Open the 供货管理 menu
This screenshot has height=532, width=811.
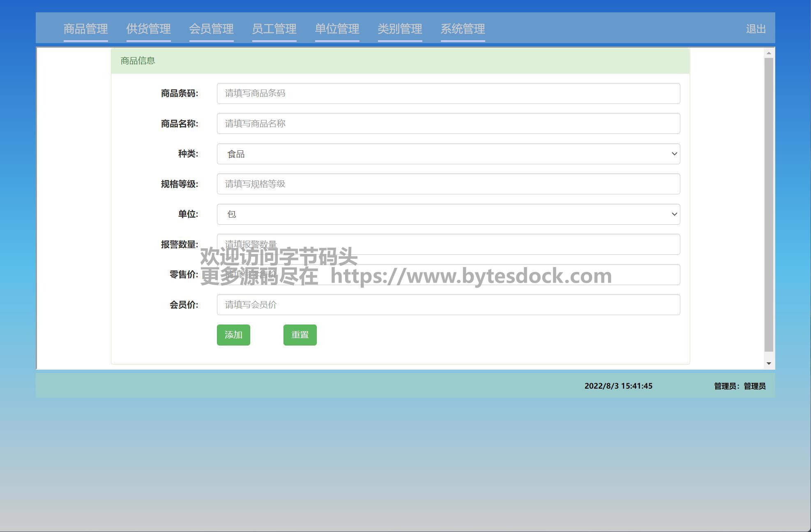pos(148,29)
